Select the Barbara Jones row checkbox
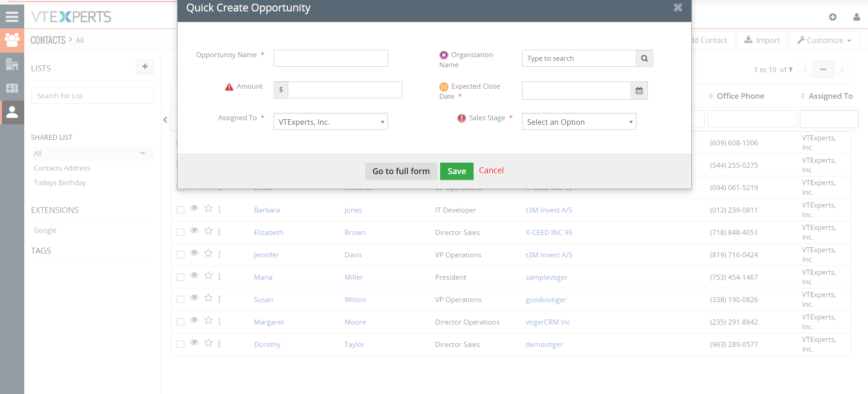The width and height of the screenshot is (868, 394). tap(181, 210)
